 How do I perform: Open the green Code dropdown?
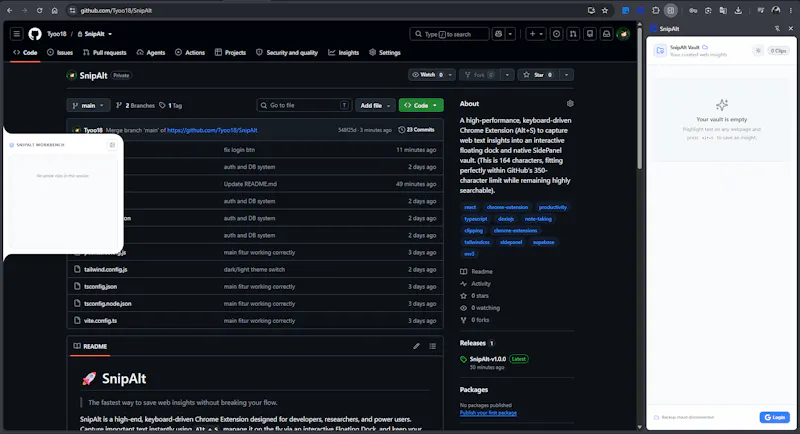pos(421,106)
